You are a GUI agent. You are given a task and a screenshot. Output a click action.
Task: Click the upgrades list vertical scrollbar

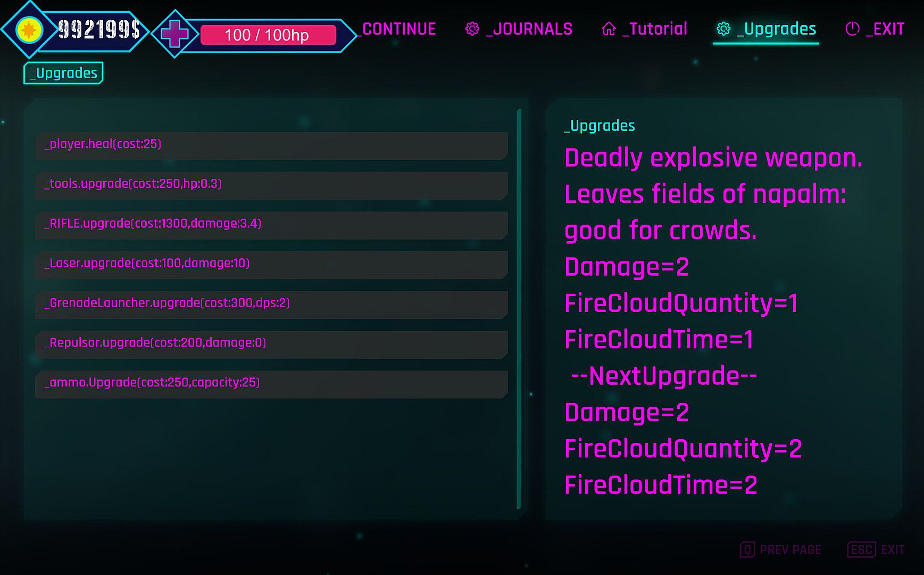[x=519, y=309]
